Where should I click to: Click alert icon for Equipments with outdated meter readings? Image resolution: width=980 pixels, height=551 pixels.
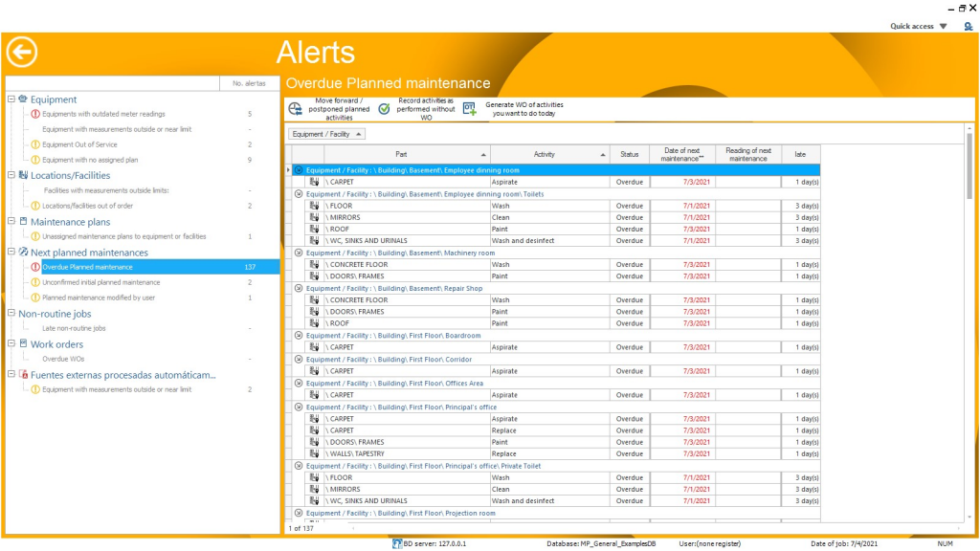point(35,114)
